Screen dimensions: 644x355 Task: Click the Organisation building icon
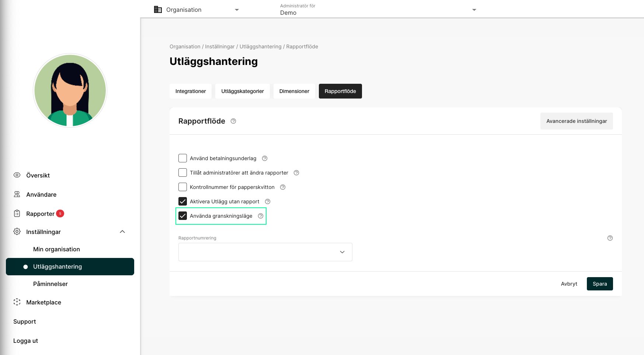(x=158, y=10)
